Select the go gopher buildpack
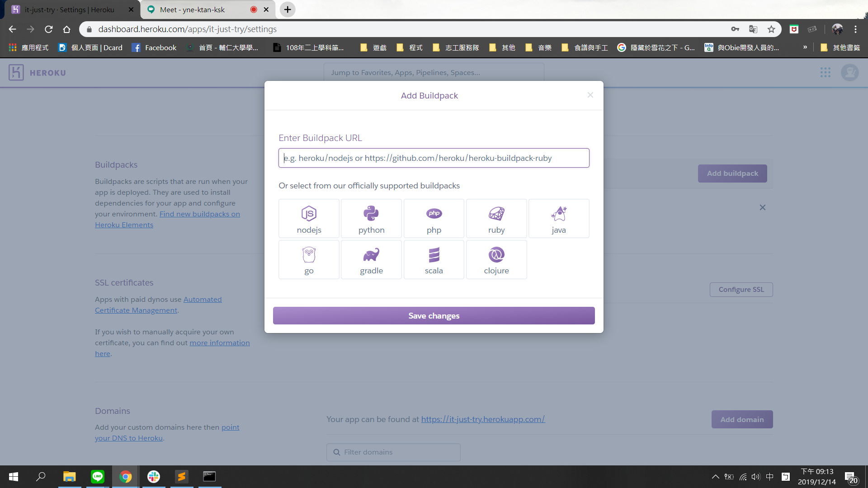The height and width of the screenshot is (488, 868). (x=309, y=260)
